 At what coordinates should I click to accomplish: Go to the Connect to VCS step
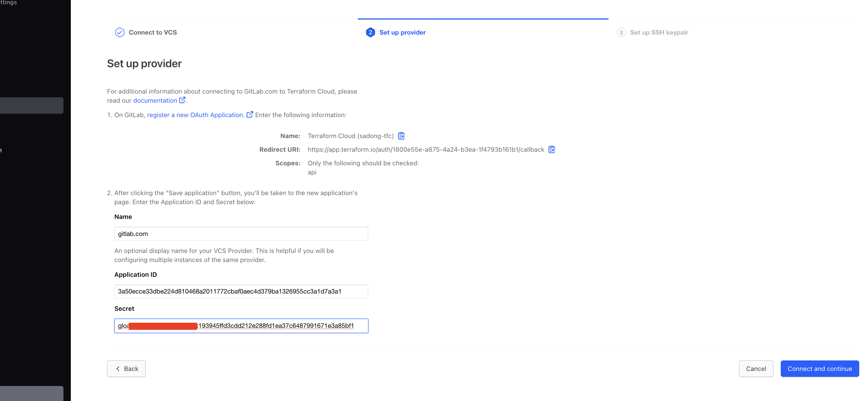(153, 32)
